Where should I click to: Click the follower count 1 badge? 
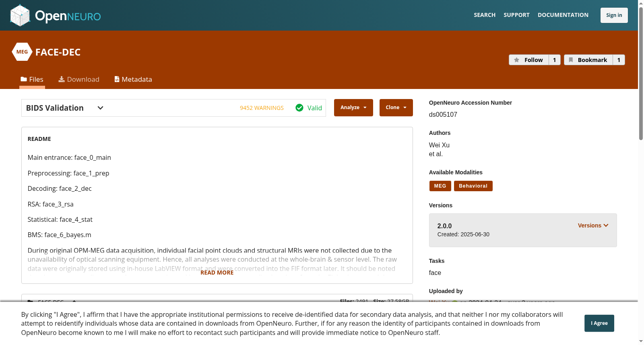(x=555, y=60)
